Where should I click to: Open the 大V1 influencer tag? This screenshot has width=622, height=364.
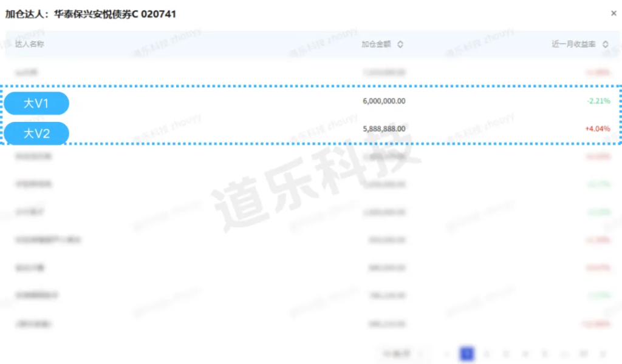(x=36, y=104)
